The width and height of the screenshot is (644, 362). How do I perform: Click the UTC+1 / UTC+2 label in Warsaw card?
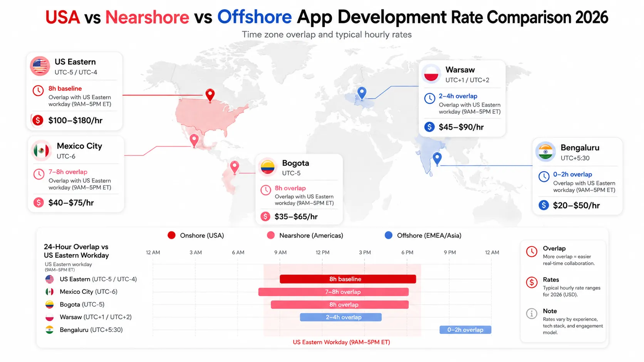click(468, 80)
